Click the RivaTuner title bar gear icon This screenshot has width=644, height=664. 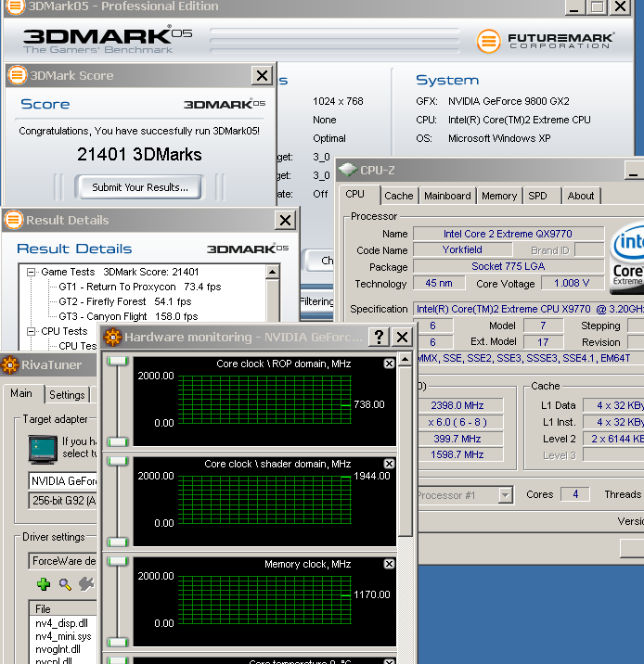(x=10, y=364)
